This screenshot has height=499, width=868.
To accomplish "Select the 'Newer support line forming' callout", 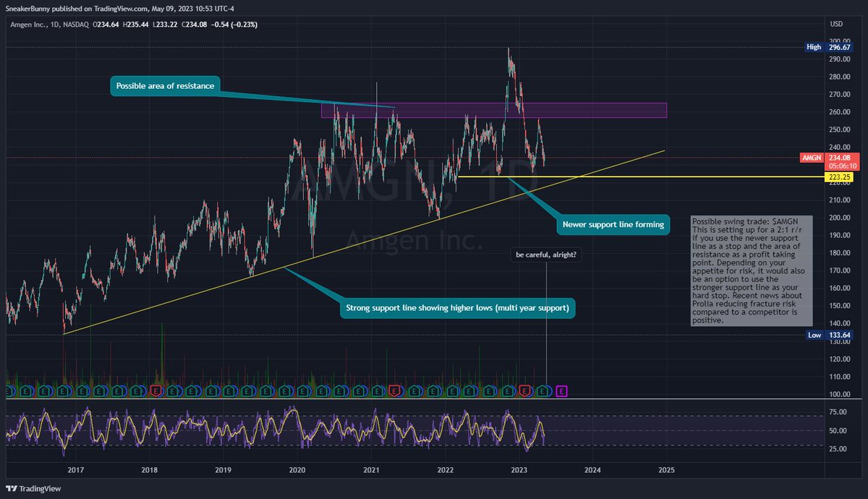I will click(612, 224).
